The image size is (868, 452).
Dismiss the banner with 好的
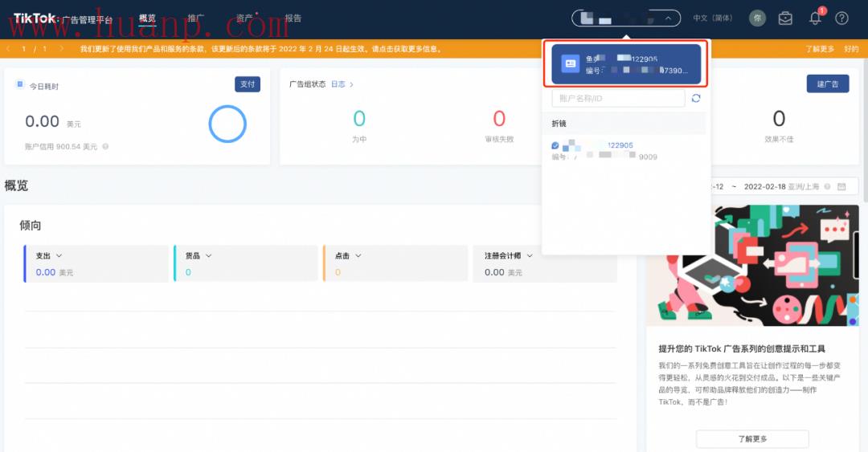[851, 49]
